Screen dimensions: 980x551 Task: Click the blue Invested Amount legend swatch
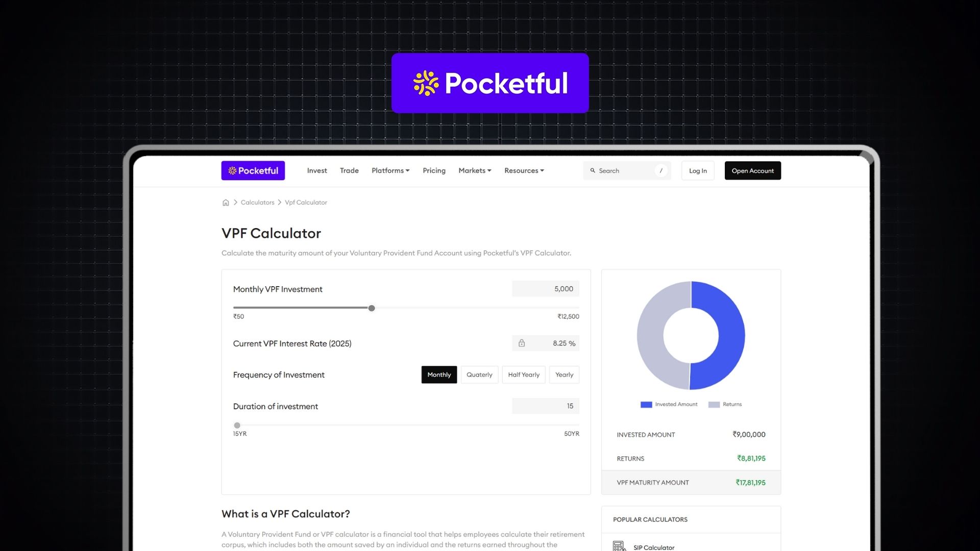(x=646, y=405)
